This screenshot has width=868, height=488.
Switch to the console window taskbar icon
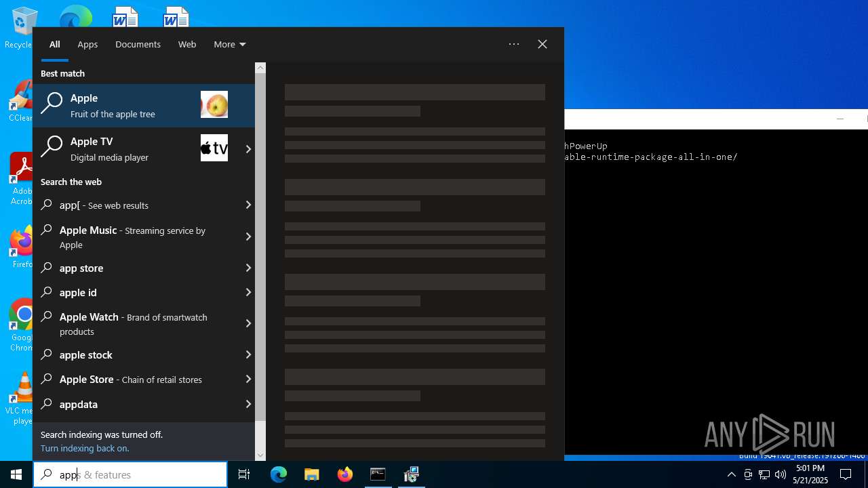378,474
